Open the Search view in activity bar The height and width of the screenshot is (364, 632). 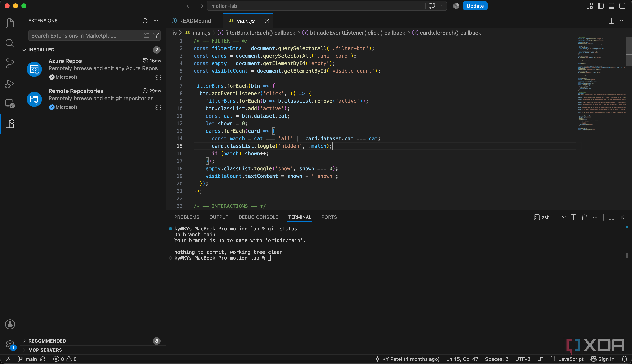pyautogui.click(x=10, y=43)
